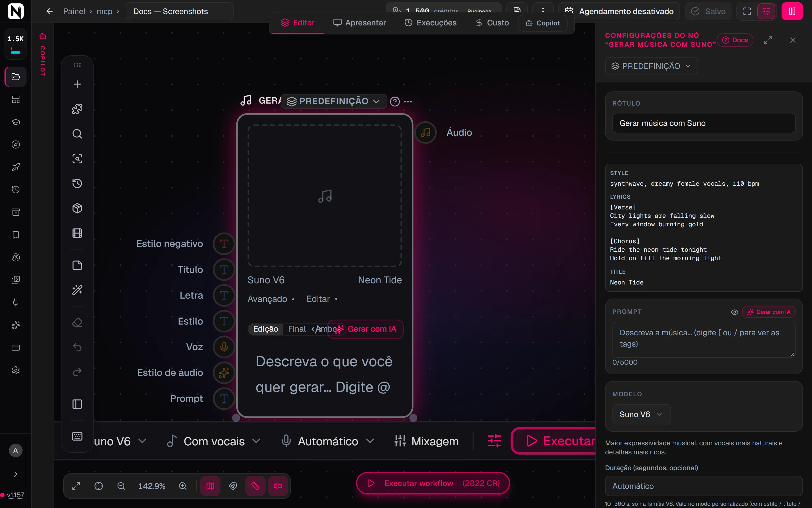Open the Docs help link
The image size is (812, 508).
735,40
